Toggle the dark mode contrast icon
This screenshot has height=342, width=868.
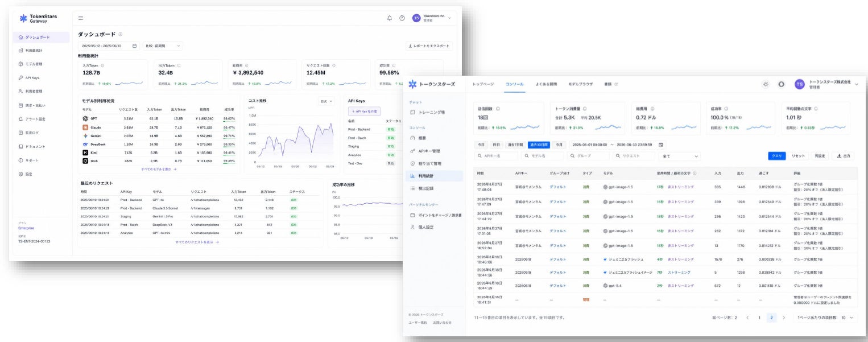[781, 84]
